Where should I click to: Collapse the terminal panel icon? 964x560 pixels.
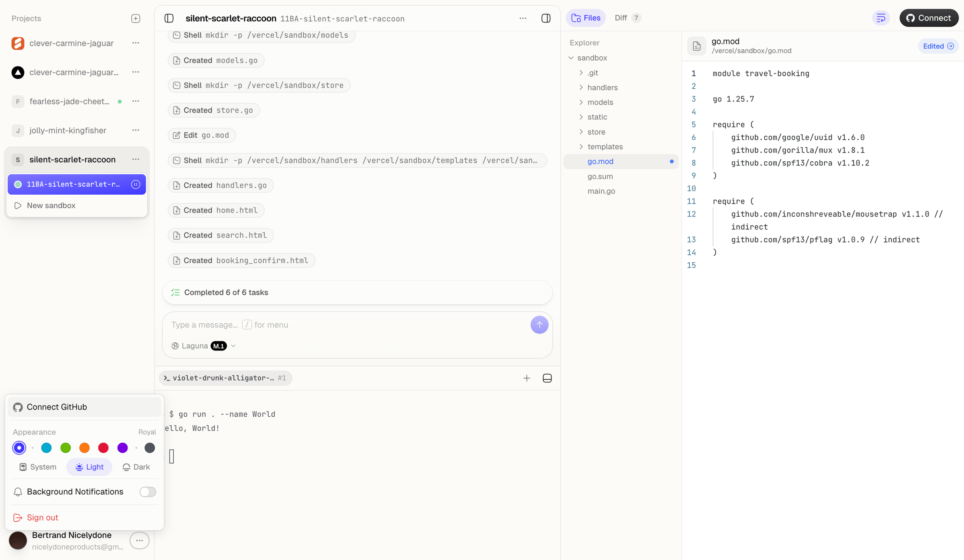tap(547, 378)
